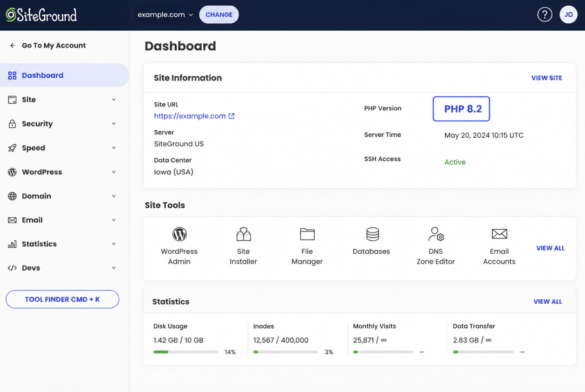Click VIEW ALL in Site Tools
585x392 pixels.
click(x=550, y=248)
